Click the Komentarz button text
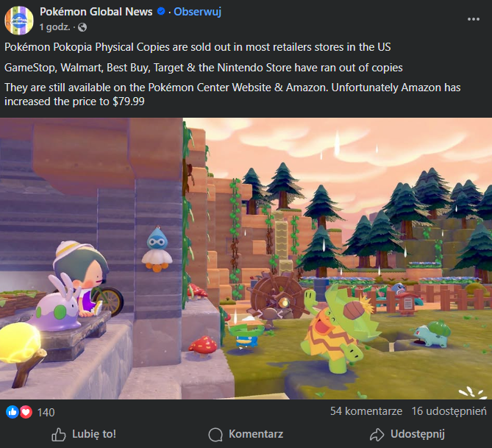Viewport: 492px width, 448px height. coord(256,434)
